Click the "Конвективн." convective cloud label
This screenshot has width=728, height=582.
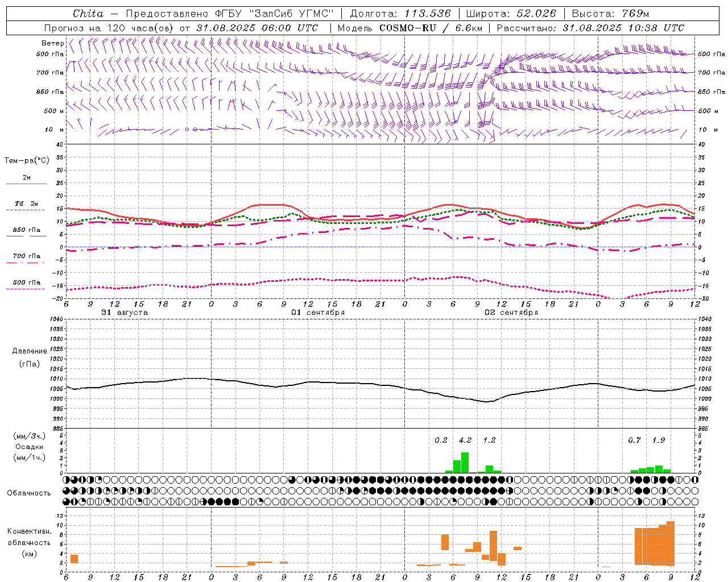[x=29, y=531]
